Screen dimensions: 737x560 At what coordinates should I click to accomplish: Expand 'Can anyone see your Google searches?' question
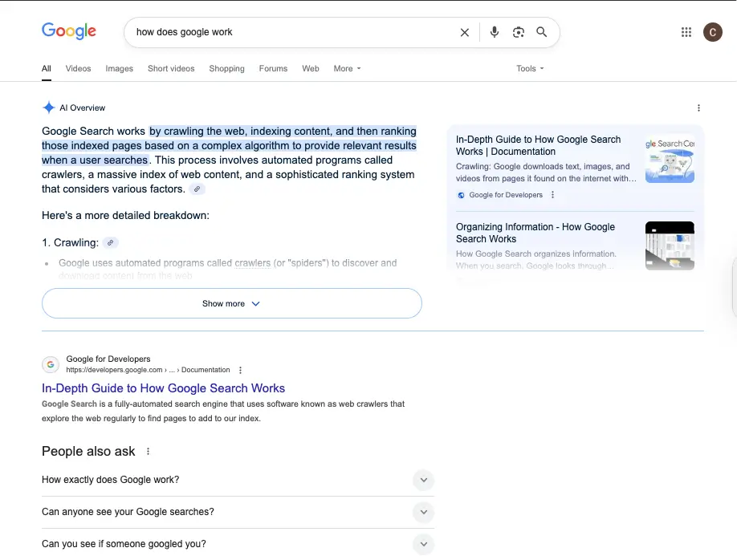click(x=238, y=512)
